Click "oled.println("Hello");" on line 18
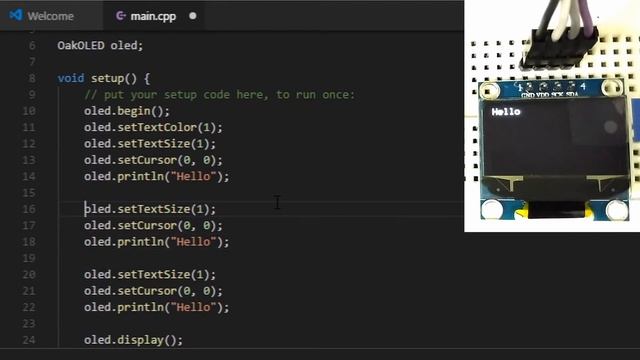The height and width of the screenshot is (360, 640). 157,242
